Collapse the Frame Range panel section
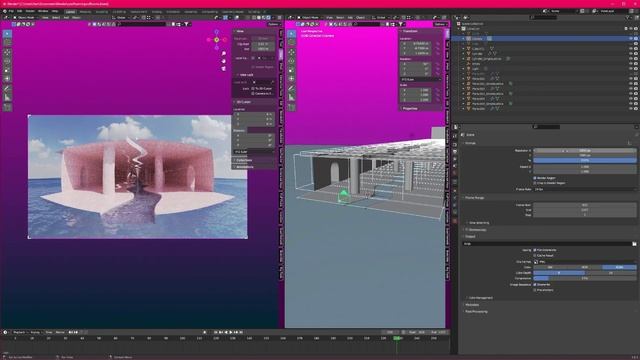This screenshot has width=640, height=360. tap(474, 198)
